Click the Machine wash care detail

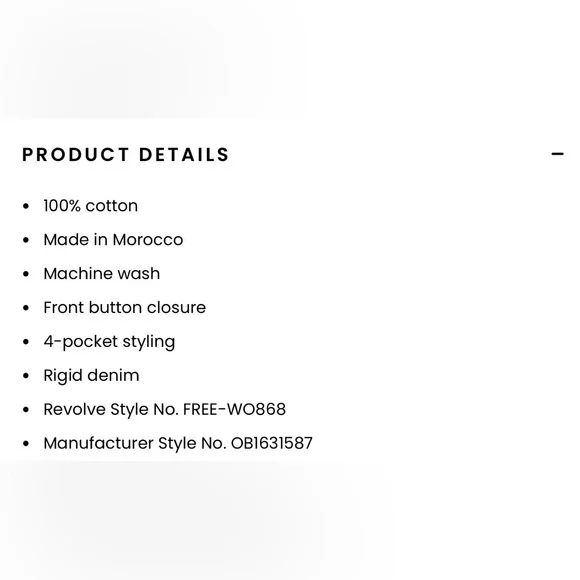102,274
